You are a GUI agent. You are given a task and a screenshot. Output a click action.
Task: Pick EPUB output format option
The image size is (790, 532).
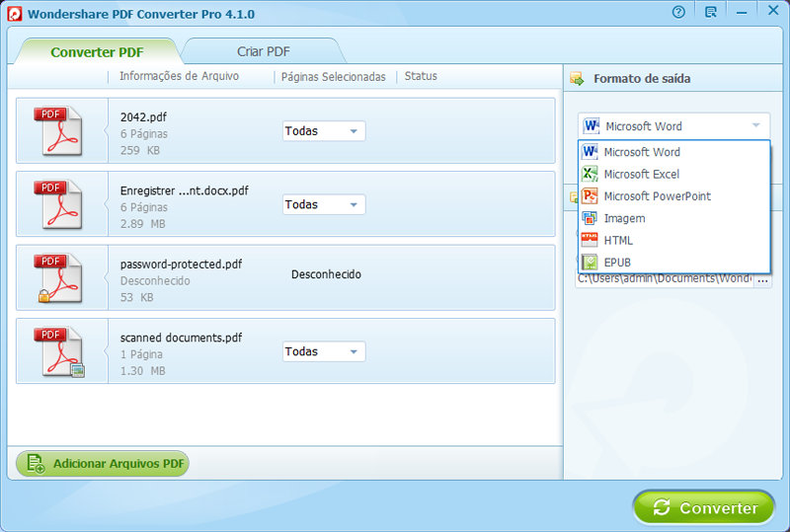click(617, 262)
